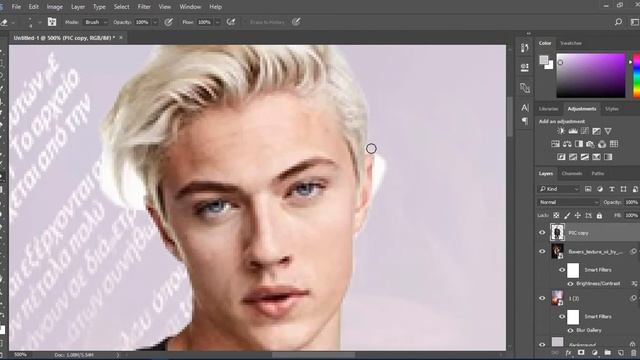Screen dimensions: 640x360
Task: Open the brush settings panel icon
Action: (x=52, y=22)
